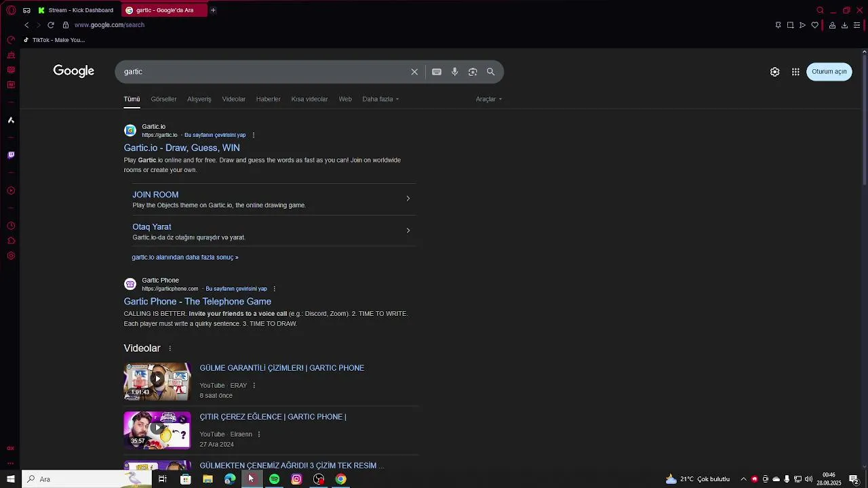Open ÇITIR ÇEREZ EĞLENCE video link
This screenshot has height=488, width=868.
coord(273,417)
